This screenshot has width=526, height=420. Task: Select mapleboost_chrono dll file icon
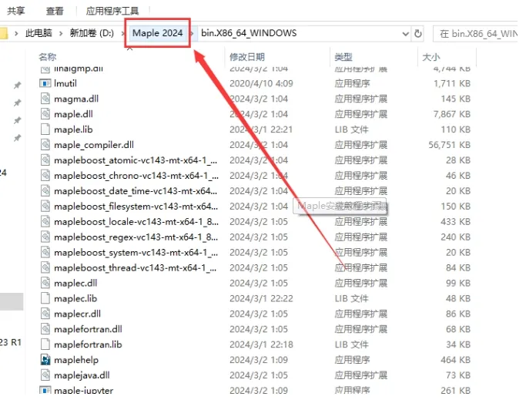(x=45, y=176)
